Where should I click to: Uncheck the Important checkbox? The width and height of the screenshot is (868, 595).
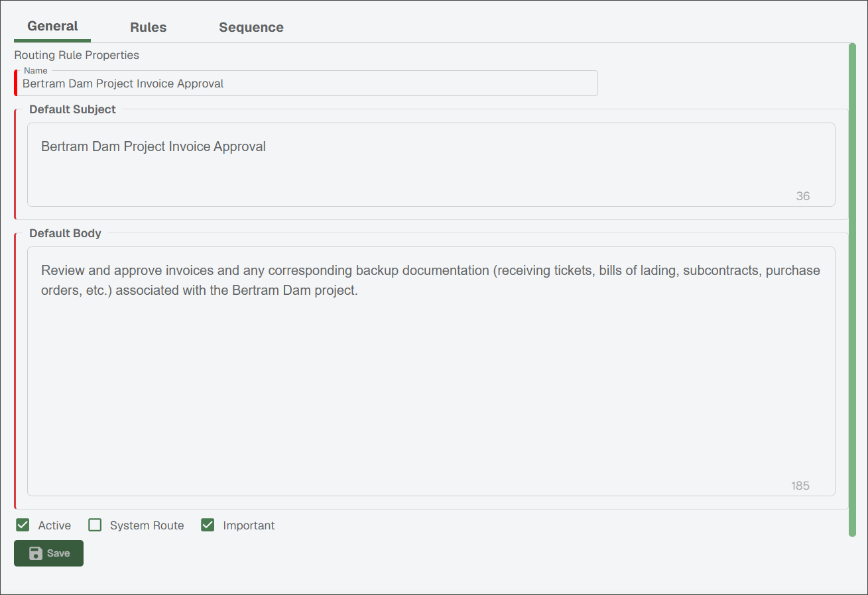pyautogui.click(x=208, y=525)
